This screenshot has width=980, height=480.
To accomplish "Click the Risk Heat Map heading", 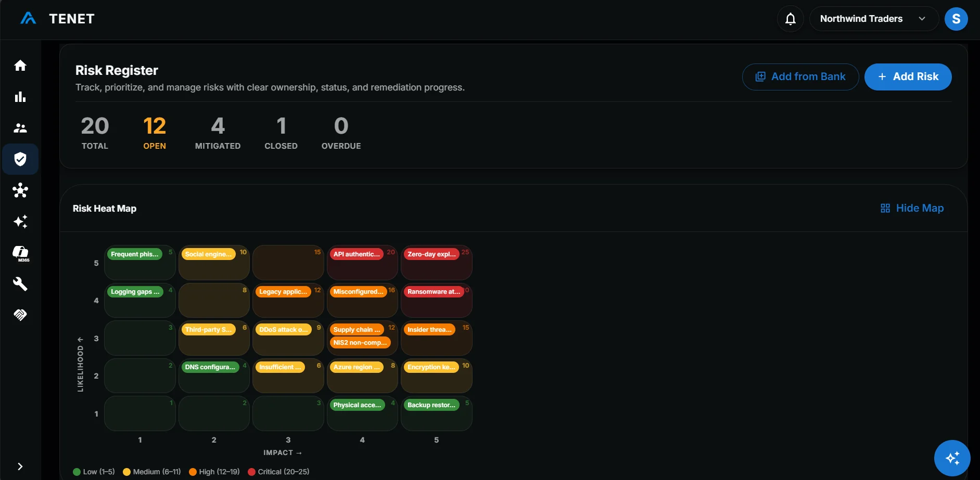I will pyautogui.click(x=105, y=209).
